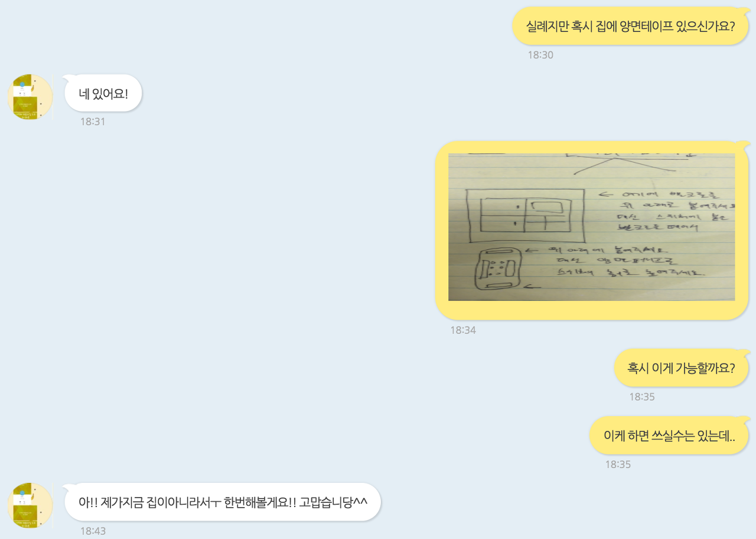This screenshot has width=756, height=539.
Task: Open the handwritten note photo
Action: pyautogui.click(x=591, y=227)
